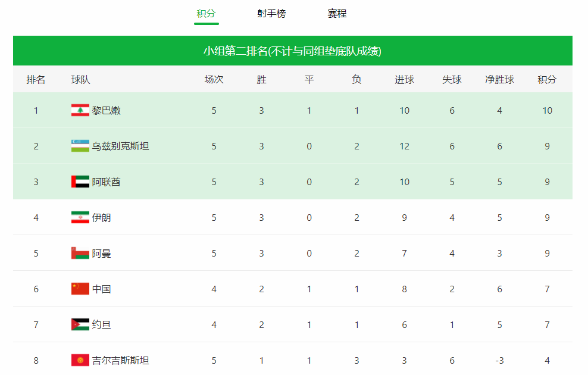Open the 赛程 tab

[x=337, y=13]
